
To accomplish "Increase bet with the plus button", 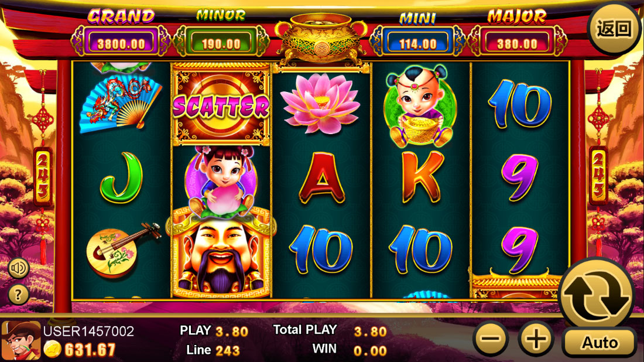I will [536, 339].
